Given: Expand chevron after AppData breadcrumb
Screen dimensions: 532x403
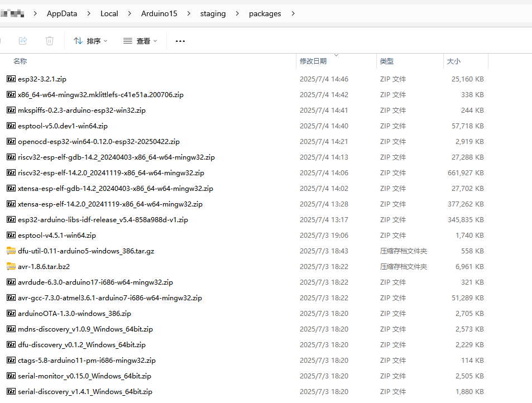Looking at the screenshot, I should [x=89, y=13].
